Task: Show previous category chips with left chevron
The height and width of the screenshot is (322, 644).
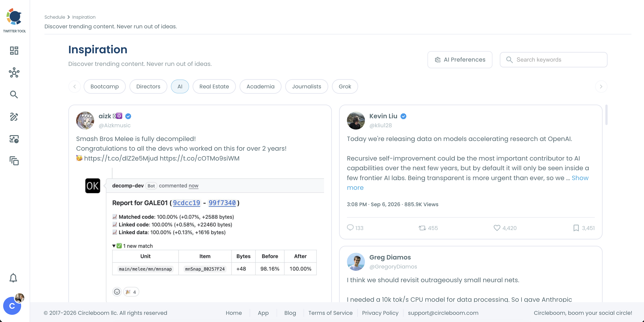Action: (75, 87)
